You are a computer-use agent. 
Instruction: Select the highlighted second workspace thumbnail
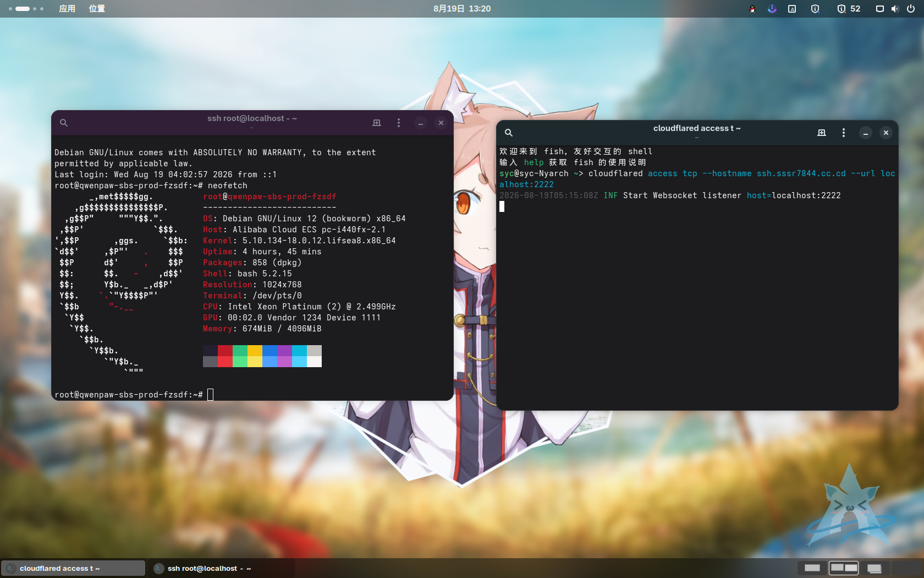pos(844,568)
